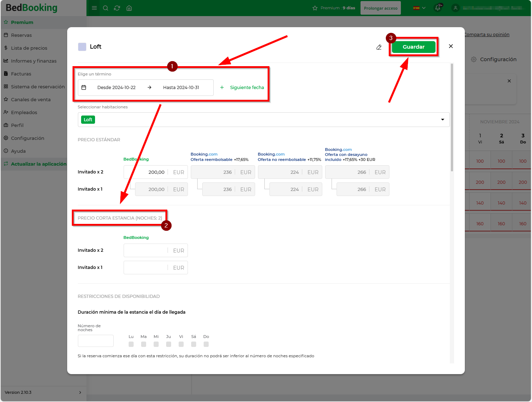The width and height of the screenshot is (532, 402).
Task: Tick the Vi weekday checkbox
Action: pyautogui.click(x=181, y=344)
